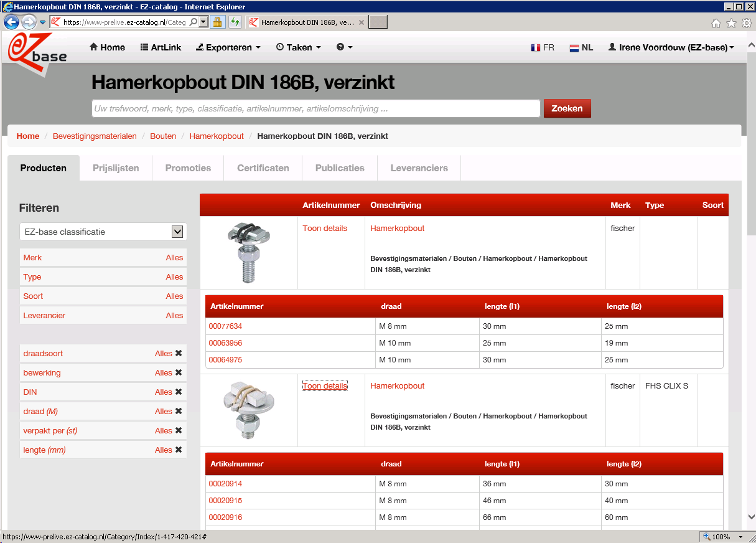Go to the Bouten breadcrumb
This screenshot has height=543, width=756.
pyautogui.click(x=163, y=136)
